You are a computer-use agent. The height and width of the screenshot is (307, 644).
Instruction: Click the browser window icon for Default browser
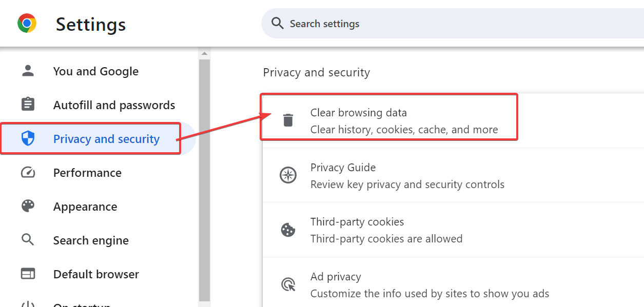tap(27, 274)
